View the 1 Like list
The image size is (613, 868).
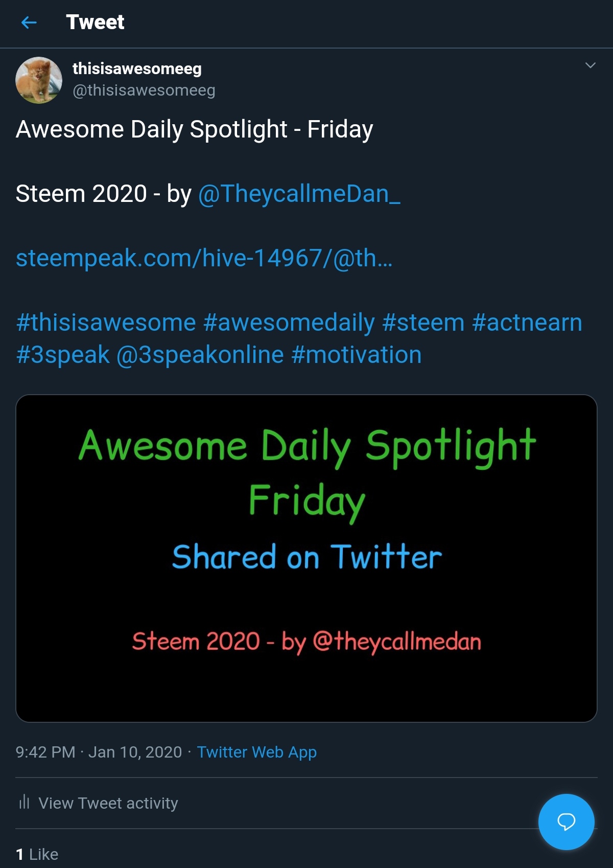pyautogui.click(x=37, y=854)
